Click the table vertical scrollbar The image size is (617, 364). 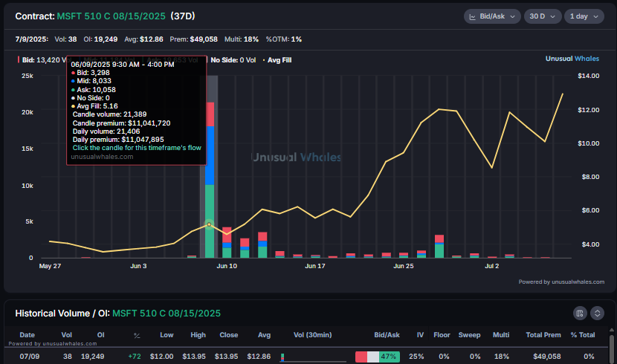(x=612, y=348)
